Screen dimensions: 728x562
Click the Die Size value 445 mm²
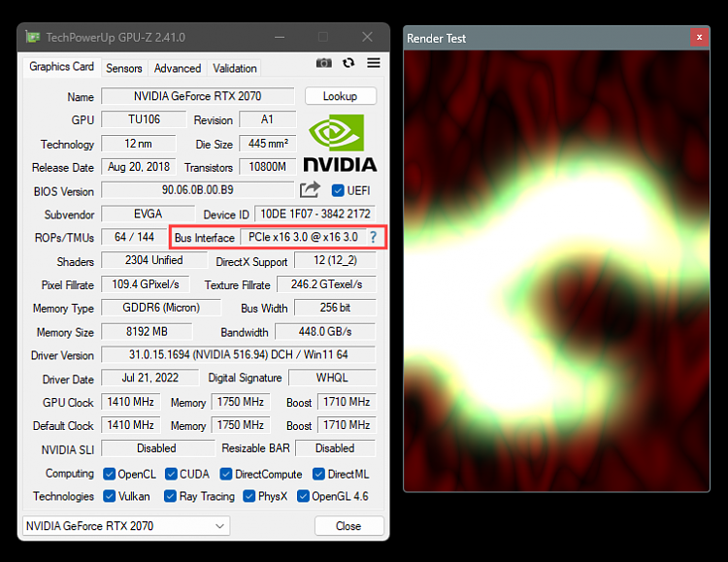click(x=268, y=144)
